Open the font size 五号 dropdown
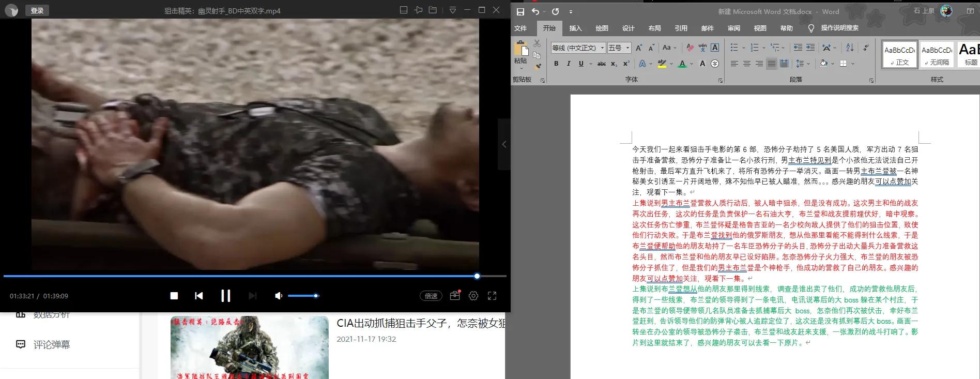 [x=627, y=48]
